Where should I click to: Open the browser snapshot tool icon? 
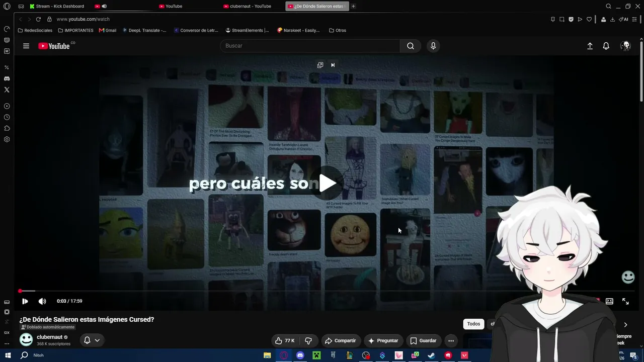click(562, 19)
